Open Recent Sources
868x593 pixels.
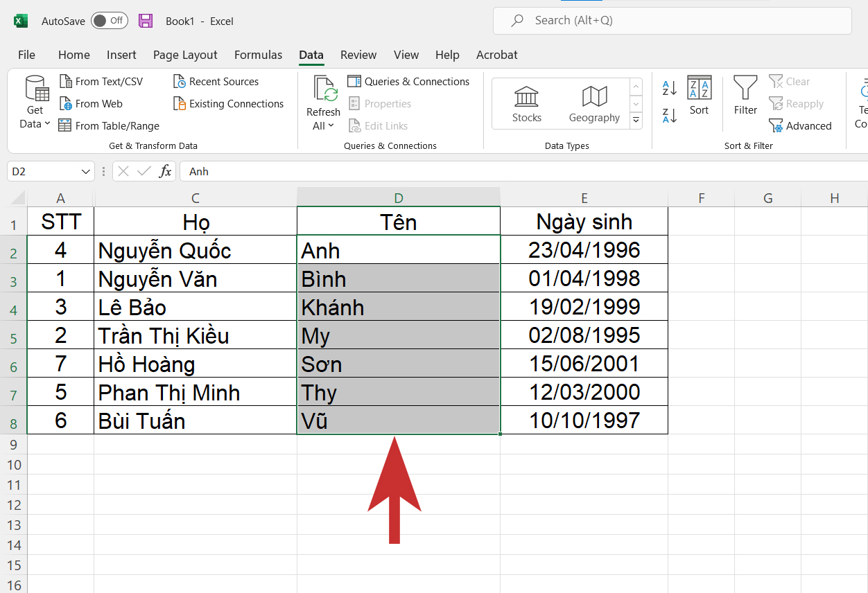coord(216,82)
